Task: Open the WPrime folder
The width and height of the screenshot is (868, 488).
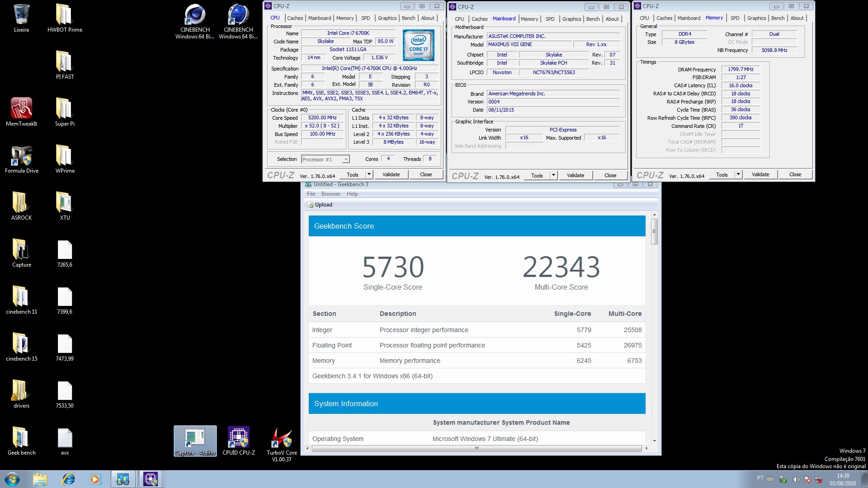Action: (65, 159)
